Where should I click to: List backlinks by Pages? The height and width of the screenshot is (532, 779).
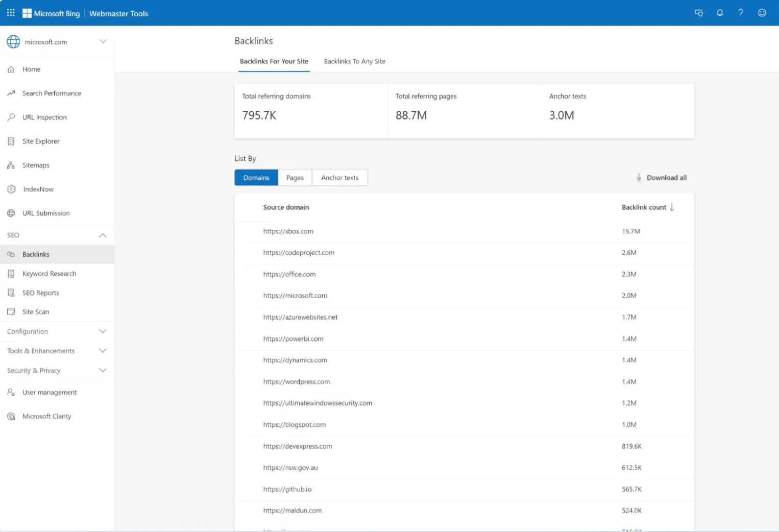(295, 178)
